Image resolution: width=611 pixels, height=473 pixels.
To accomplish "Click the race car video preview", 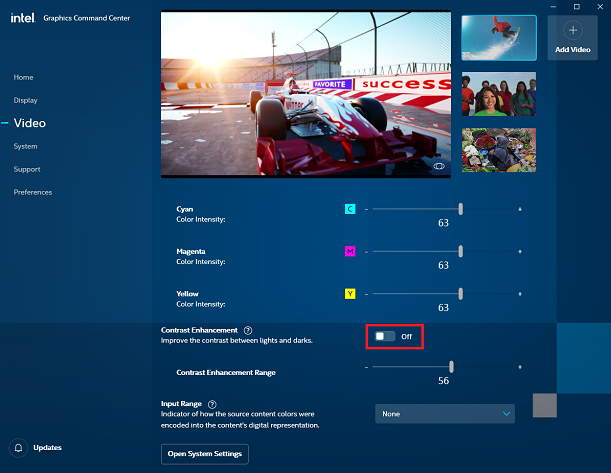I will click(306, 94).
